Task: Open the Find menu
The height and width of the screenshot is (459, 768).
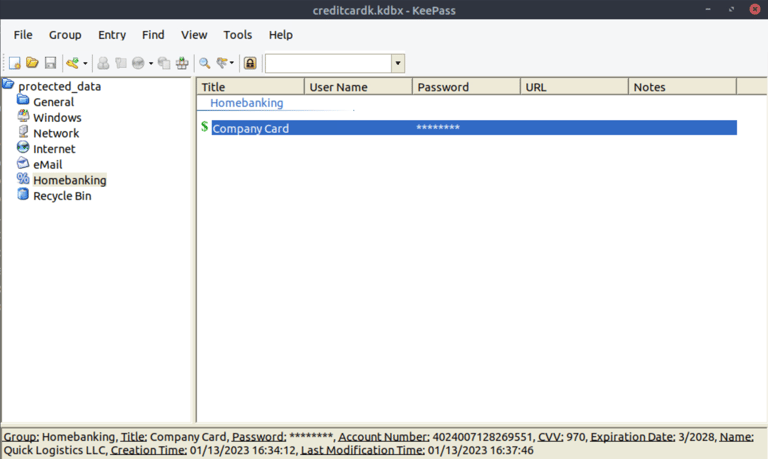Action: click(x=153, y=35)
